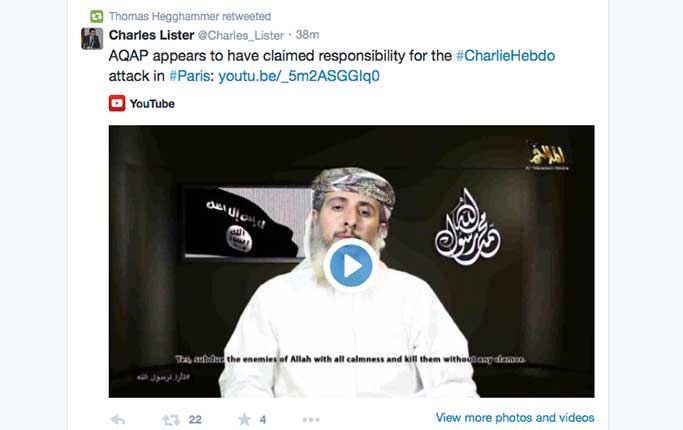
Task: Follow the youtu.be video link
Action: (299, 76)
